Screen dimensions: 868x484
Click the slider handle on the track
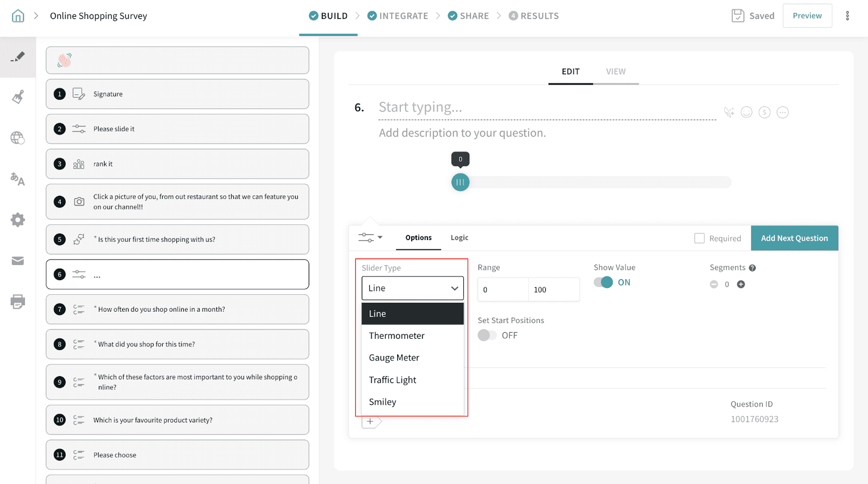point(460,182)
